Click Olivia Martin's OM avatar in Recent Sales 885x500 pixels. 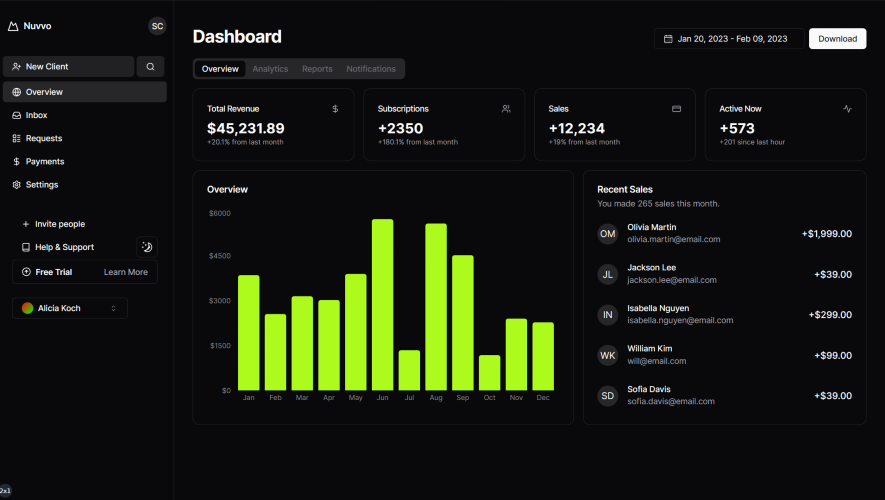608,234
